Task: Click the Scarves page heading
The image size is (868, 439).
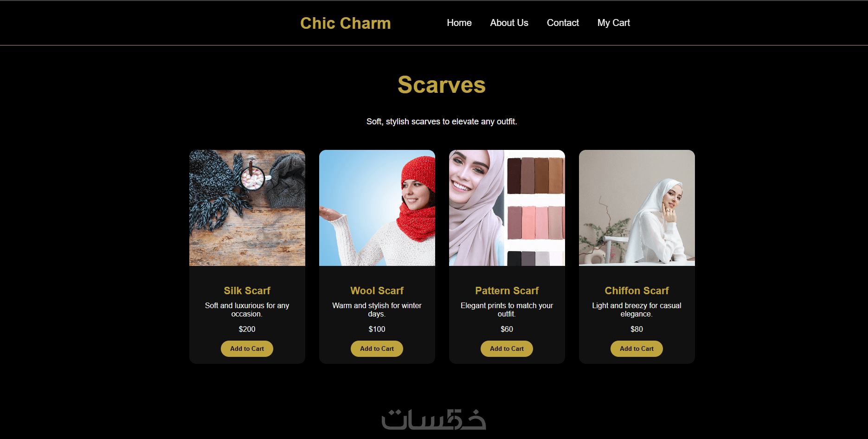Action: pos(442,85)
